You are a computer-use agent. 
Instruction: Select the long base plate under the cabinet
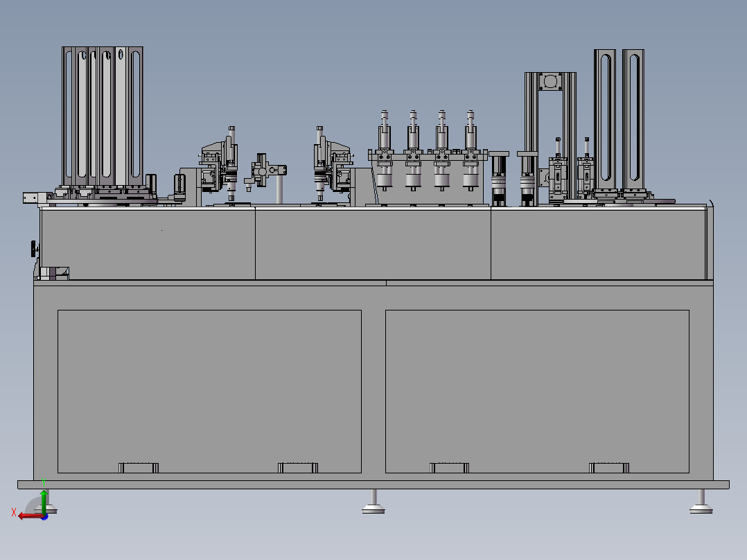point(373,484)
